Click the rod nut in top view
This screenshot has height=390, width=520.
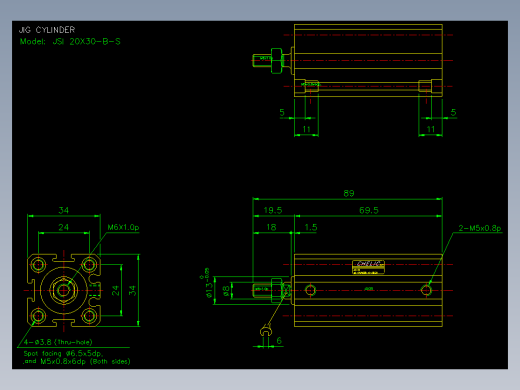[276, 61]
